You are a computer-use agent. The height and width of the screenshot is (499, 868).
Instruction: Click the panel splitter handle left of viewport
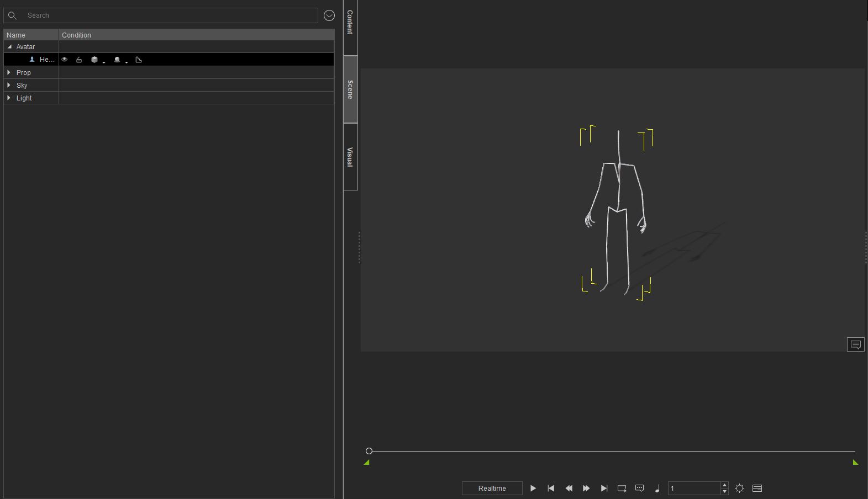tap(359, 247)
